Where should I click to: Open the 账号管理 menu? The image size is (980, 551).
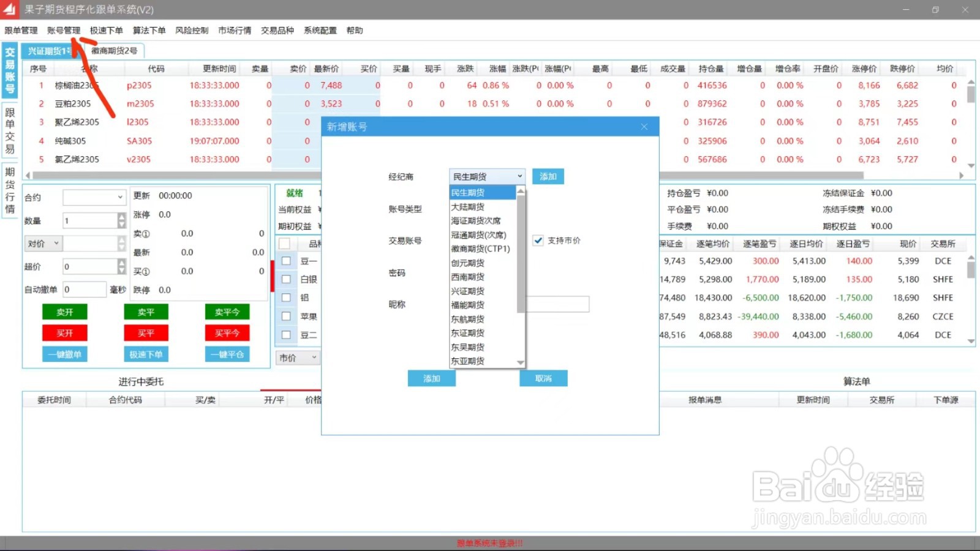tap(64, 30)
